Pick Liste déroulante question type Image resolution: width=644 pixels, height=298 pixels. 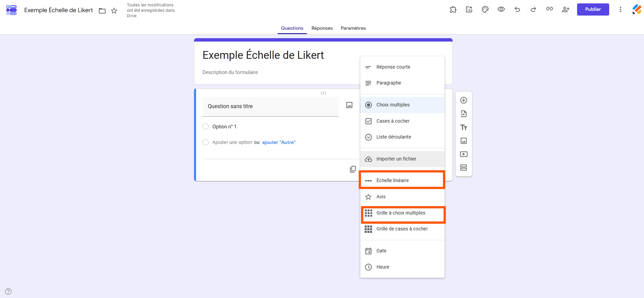pos(402,137)
